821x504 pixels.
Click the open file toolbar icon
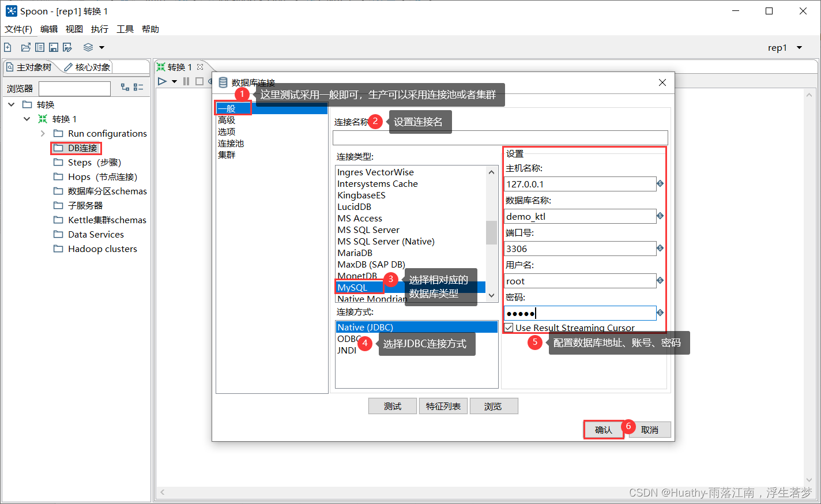point(25,47)
